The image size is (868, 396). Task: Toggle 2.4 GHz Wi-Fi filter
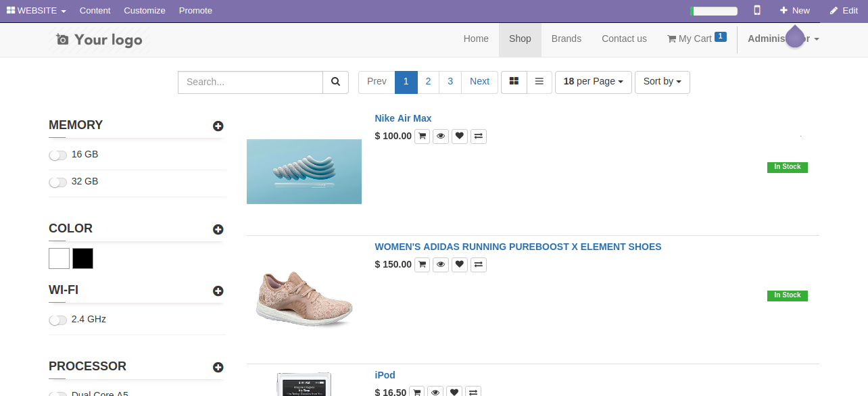click(x=58, y=320)
